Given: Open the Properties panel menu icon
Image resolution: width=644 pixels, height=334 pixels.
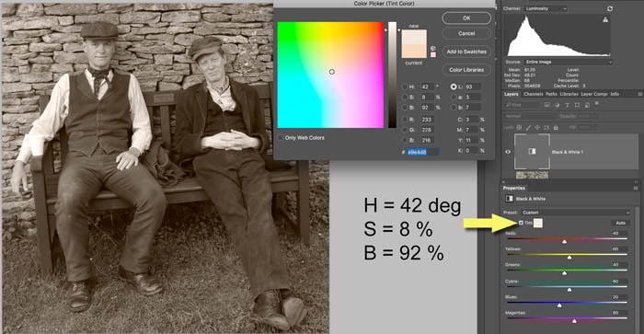Looking at the screenshot, I should coord(637,188).
